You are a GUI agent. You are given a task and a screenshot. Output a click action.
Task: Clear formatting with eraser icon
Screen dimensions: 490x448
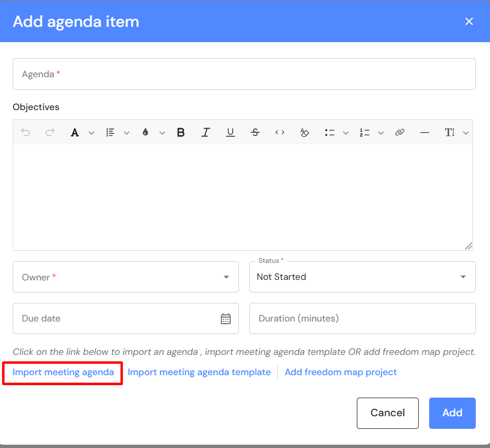pos(305,133)
